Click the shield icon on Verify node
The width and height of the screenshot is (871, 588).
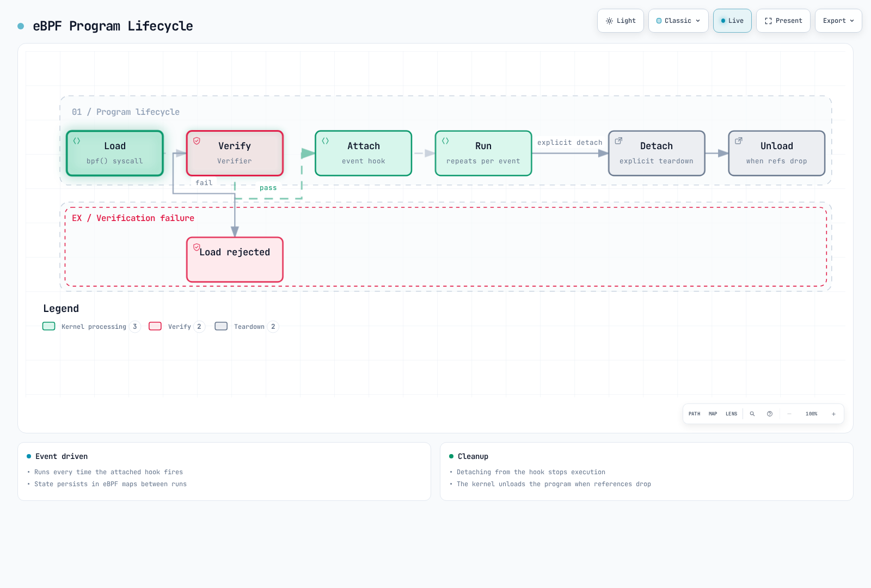coord(197,140)
